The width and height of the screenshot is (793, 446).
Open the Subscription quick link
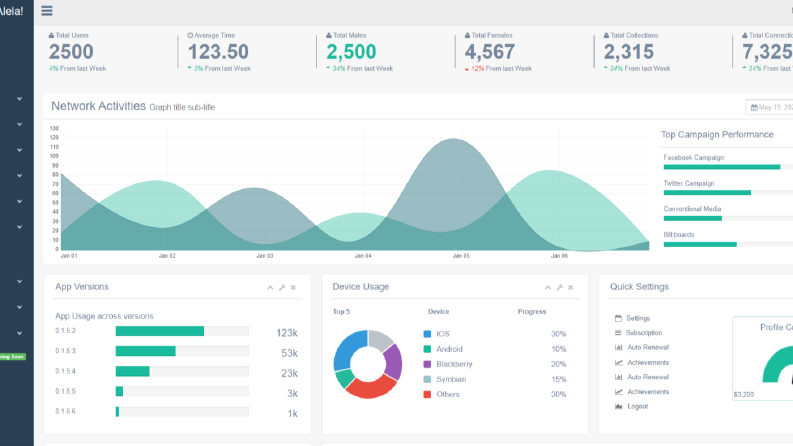(644, 333)
